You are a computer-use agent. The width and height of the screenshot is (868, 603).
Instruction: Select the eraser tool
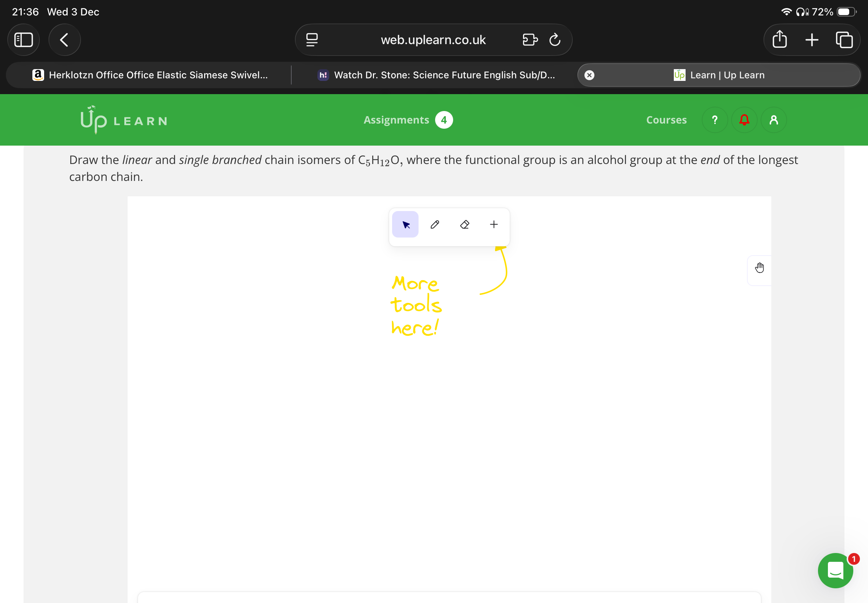click(x=465, y=224)
